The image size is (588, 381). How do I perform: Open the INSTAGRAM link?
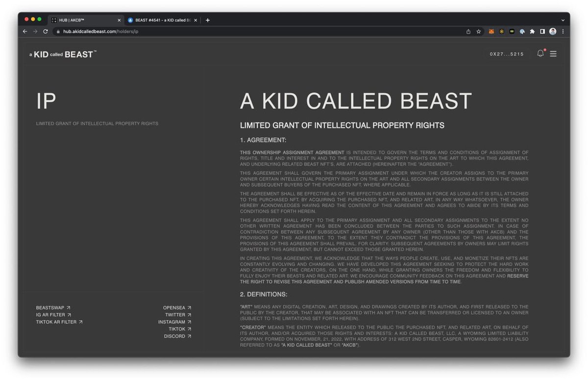point(174,322)
